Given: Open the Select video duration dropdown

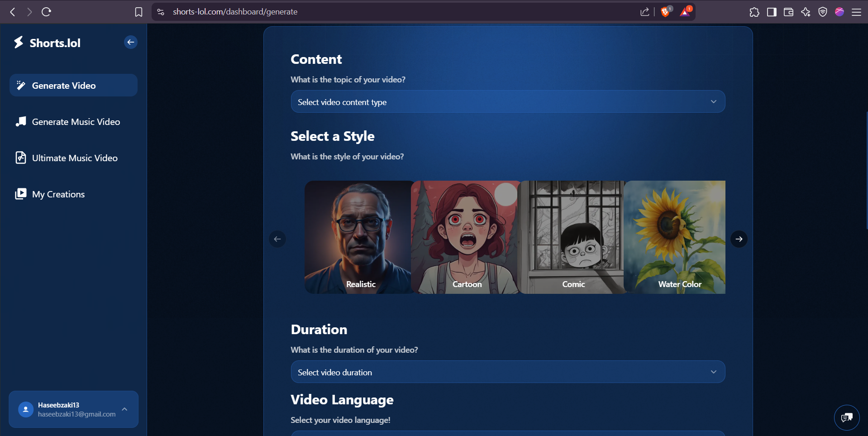Looking at the screenshot, I should coord(508,372).
